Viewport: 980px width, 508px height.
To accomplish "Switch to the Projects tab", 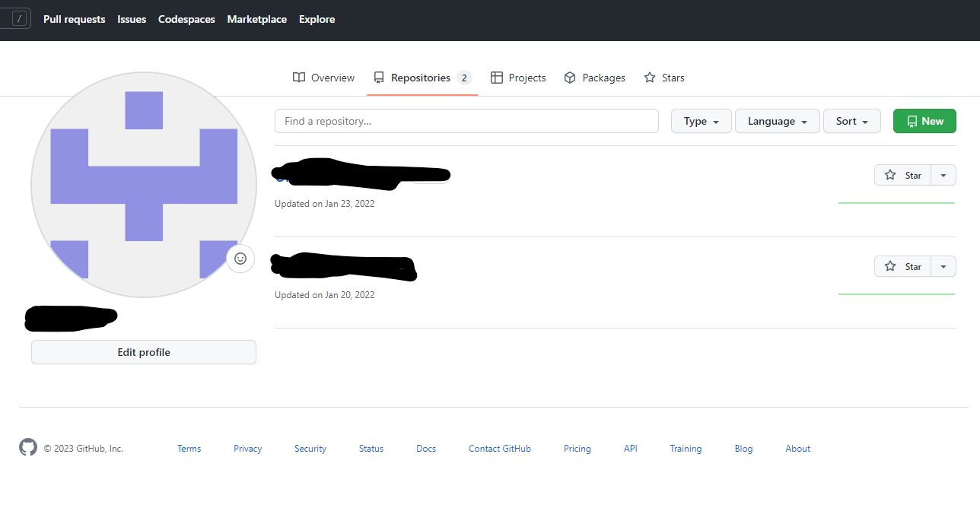I will click(518, 78).
